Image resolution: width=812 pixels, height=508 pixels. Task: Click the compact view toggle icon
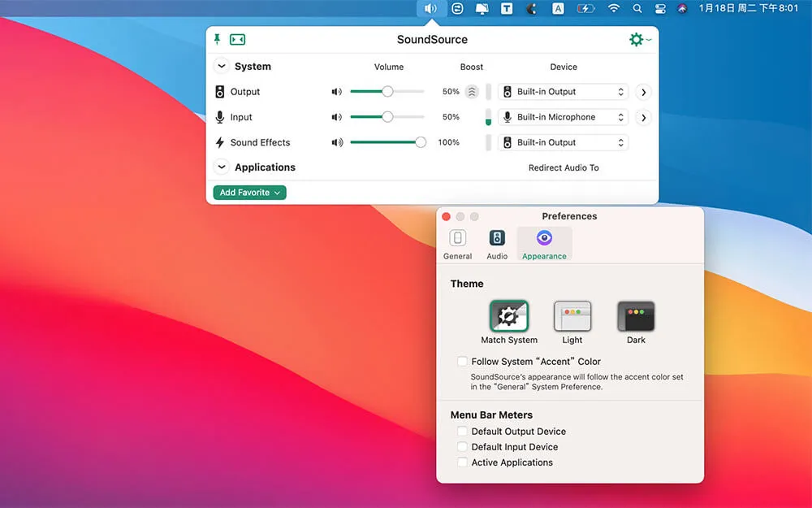click(x=237, y=39)
